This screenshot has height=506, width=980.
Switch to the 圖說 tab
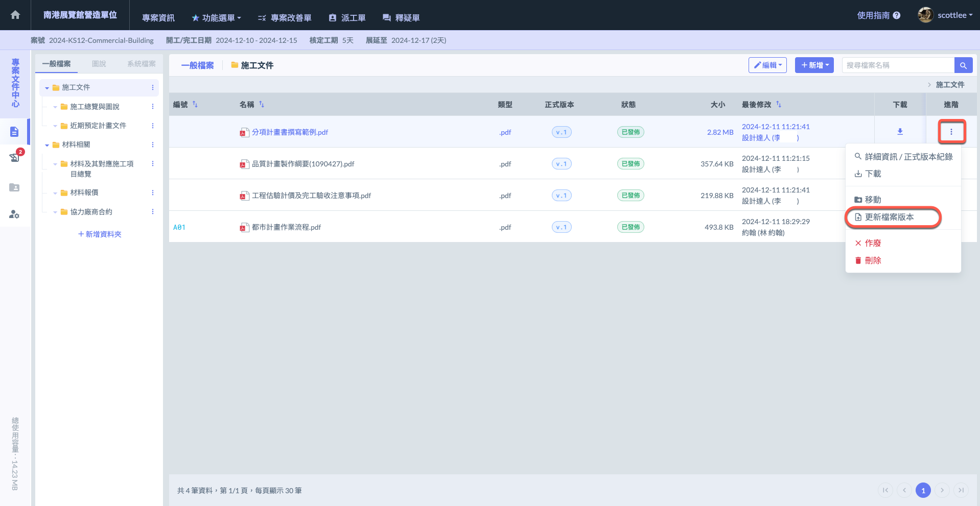pyautogui.click(x=99, y=64)
